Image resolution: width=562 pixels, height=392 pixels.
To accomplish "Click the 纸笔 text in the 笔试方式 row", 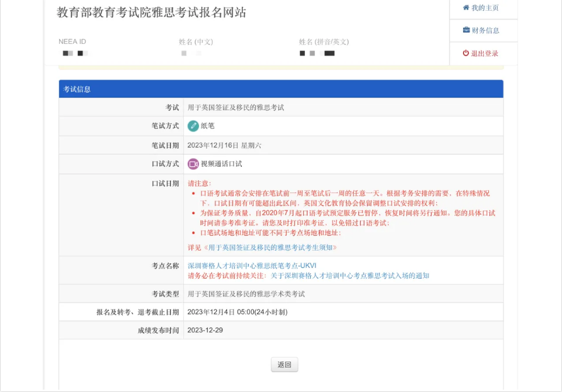I will (x=207, y=126).
